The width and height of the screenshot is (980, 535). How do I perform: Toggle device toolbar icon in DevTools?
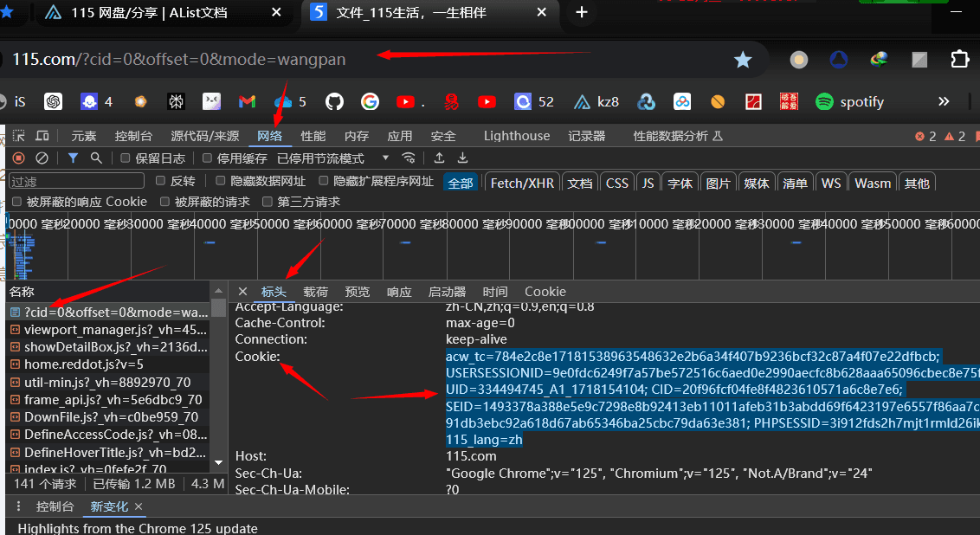(42, 136)
